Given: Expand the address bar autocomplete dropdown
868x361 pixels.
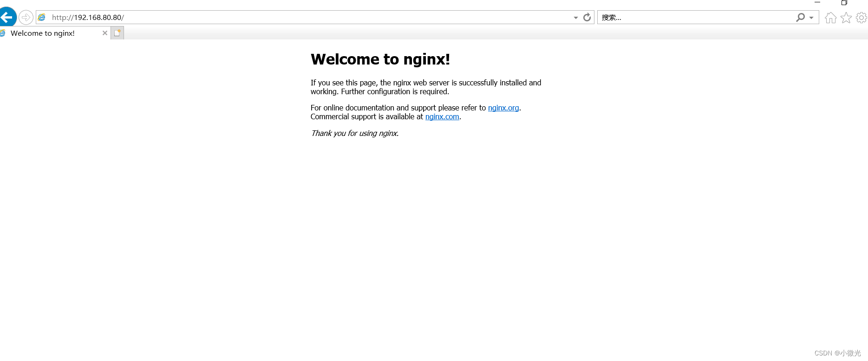Looking at the screenshot, I should click(x=576, y=18).
